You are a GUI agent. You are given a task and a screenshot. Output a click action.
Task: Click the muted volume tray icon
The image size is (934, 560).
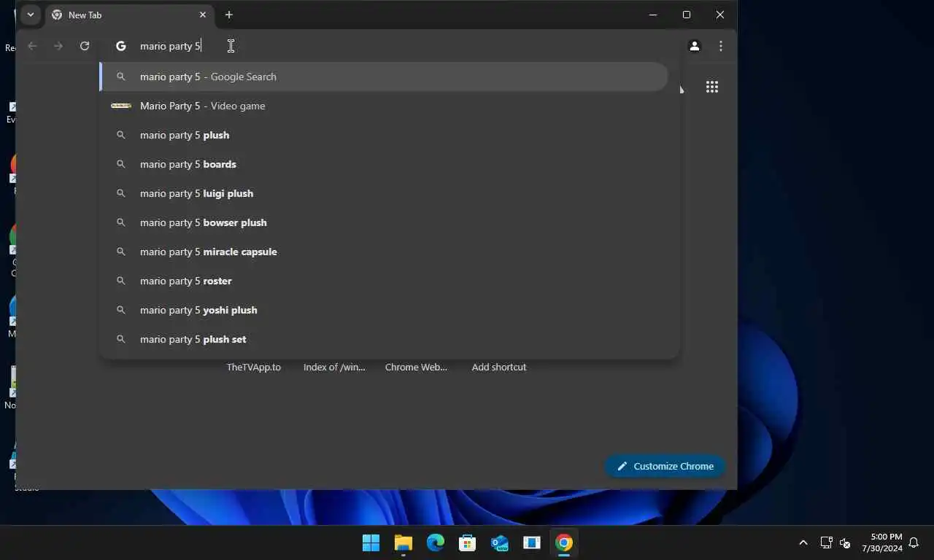tap(845, 542)
